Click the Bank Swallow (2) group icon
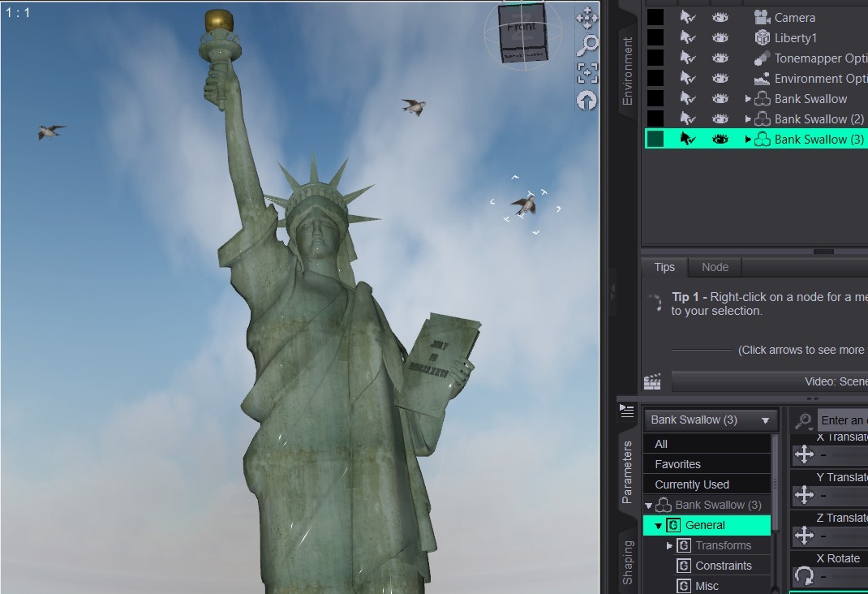 coord(763,119)
